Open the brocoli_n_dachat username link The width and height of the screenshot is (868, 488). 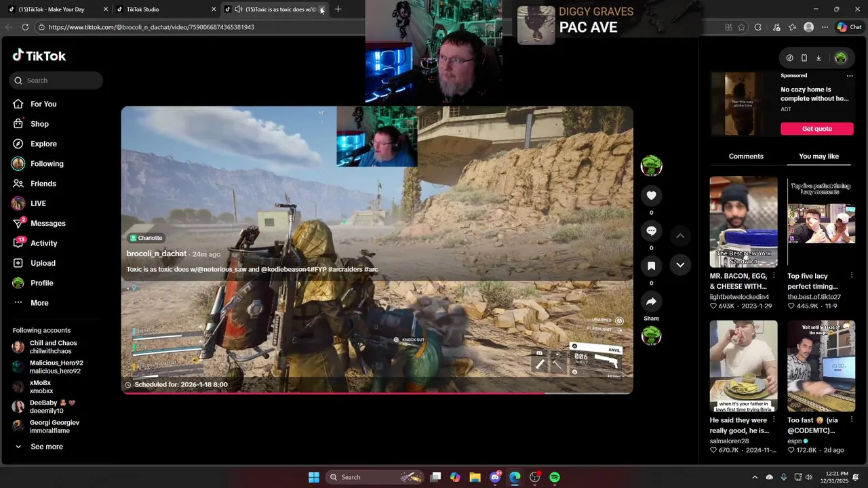pos(156,253)
